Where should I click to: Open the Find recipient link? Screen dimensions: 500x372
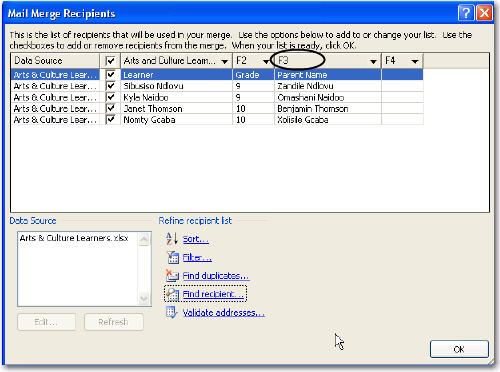(x=213, y=294)
